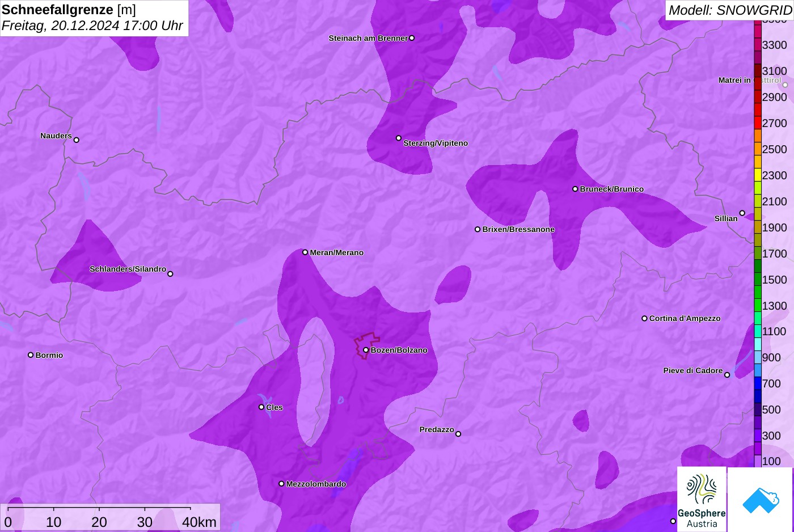This screenshot has height=532, width=794.
Task: Click the Mezzolombardo label
Action: tap(316, 484)
